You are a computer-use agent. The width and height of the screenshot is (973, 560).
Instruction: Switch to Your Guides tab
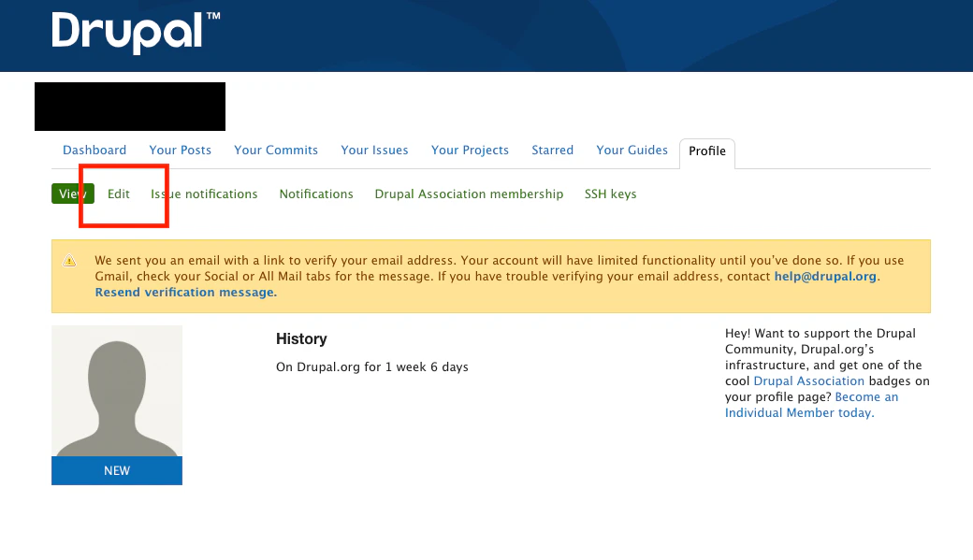[x=632, y=151]
